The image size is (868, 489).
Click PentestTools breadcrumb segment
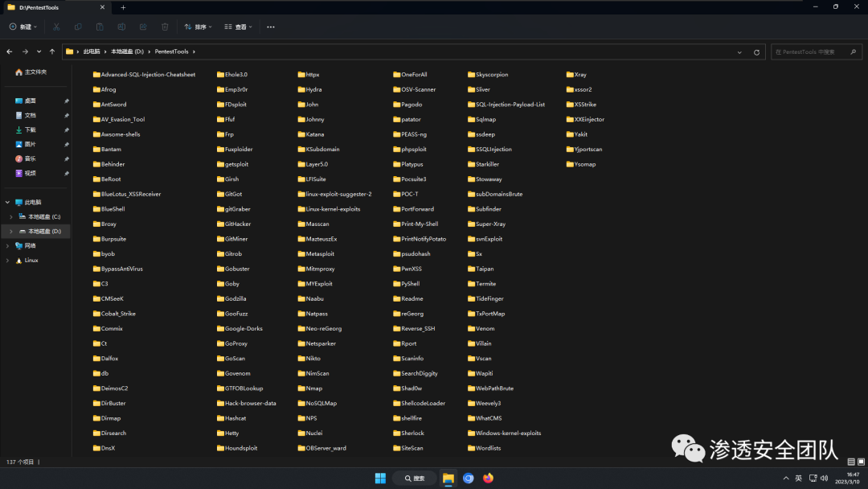(171, 51)
